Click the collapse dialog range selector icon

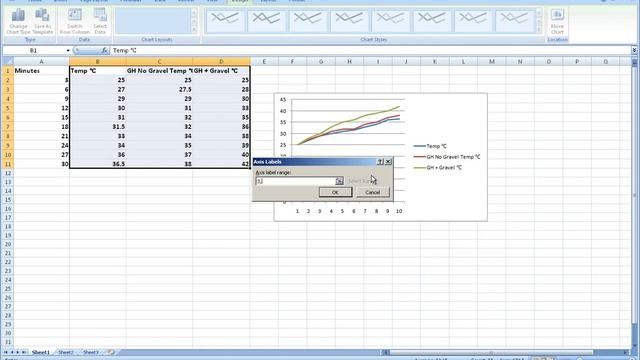(339, 181)
